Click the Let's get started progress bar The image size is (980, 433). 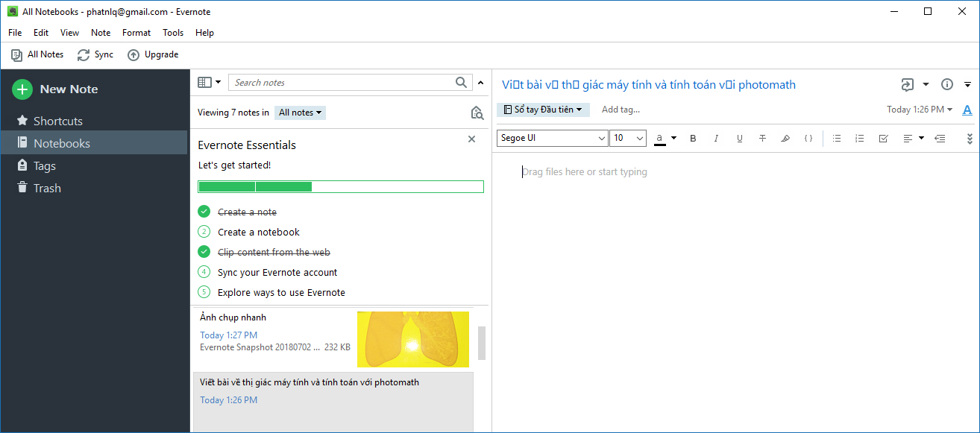coord(341,186)
